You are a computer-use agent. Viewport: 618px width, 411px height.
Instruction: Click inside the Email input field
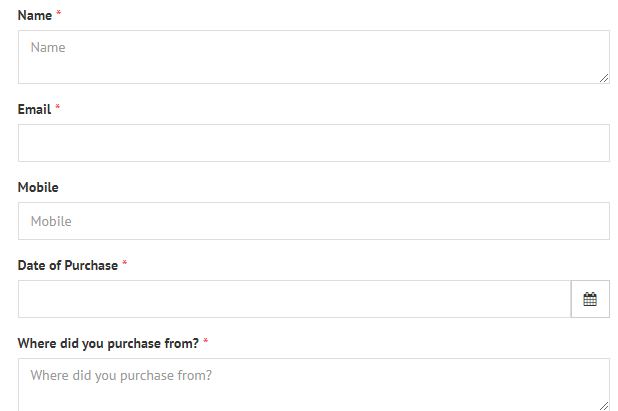pyautogui.click(x=313, y=143)
